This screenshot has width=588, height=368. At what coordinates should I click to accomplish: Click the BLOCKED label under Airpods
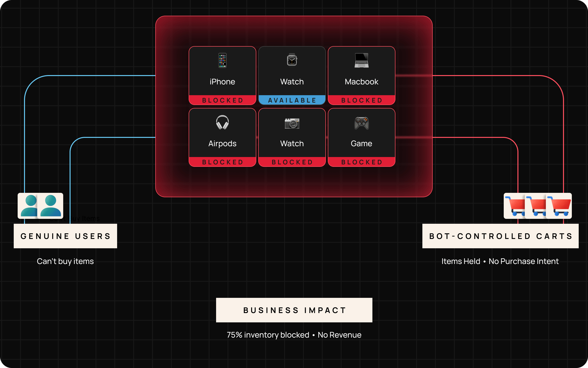tap(222, 162)
